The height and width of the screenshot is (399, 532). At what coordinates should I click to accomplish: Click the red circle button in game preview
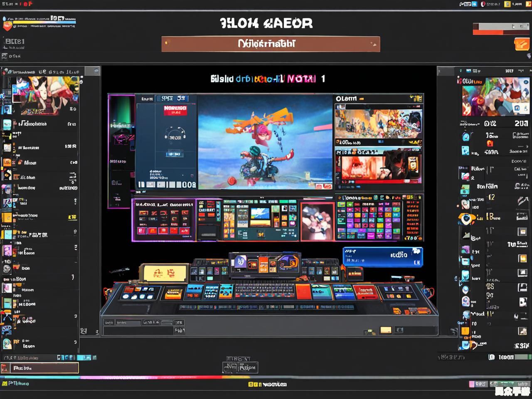click(232, 181)
